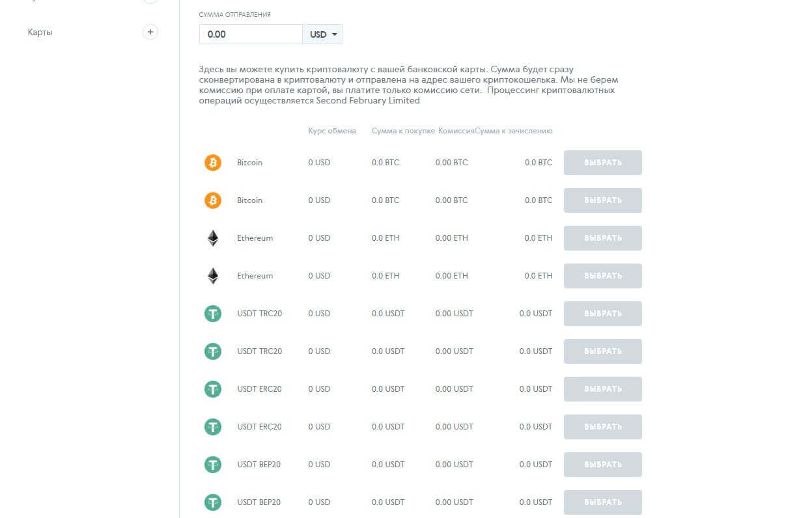Open the USD currency dropdown
The image size is (812, 518).
[323, 34]
